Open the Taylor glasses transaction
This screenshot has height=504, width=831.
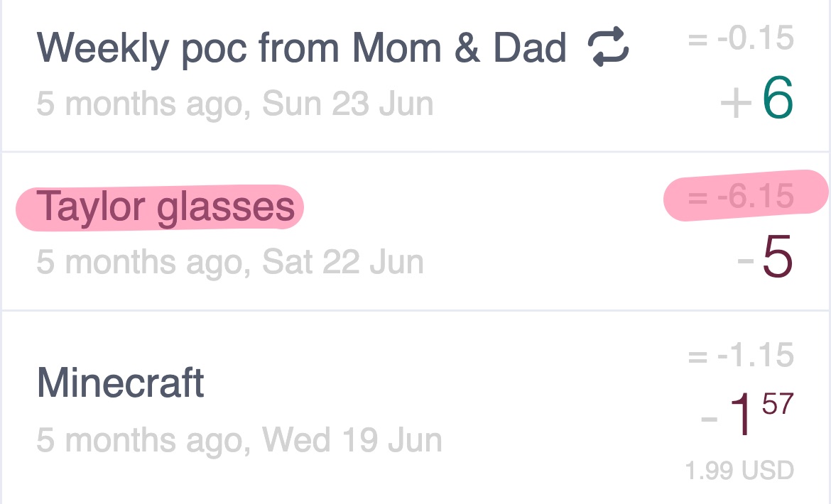point(415,231)
